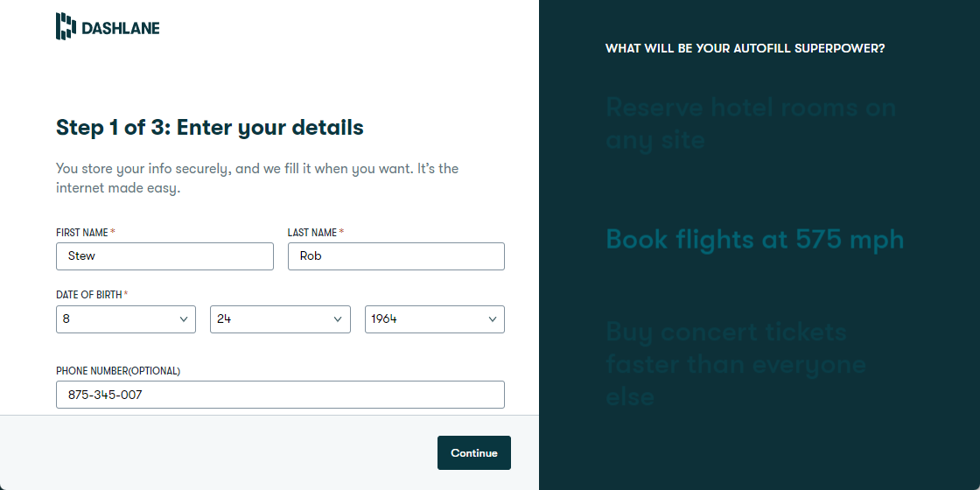The height and width of the screenshot is (490, 980).
Task: Click the DASHLANE wordmark text
Action: (x=121, y=28)
